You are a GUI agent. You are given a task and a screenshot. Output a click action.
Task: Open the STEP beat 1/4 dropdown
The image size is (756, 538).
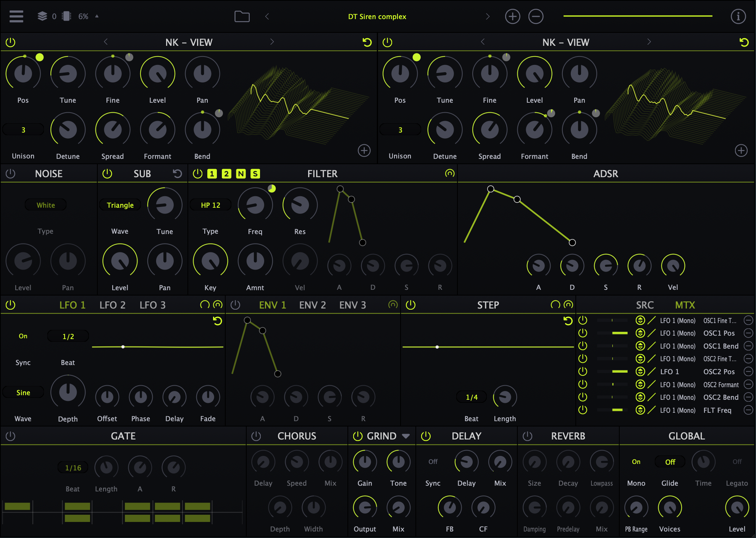point(472,397)
